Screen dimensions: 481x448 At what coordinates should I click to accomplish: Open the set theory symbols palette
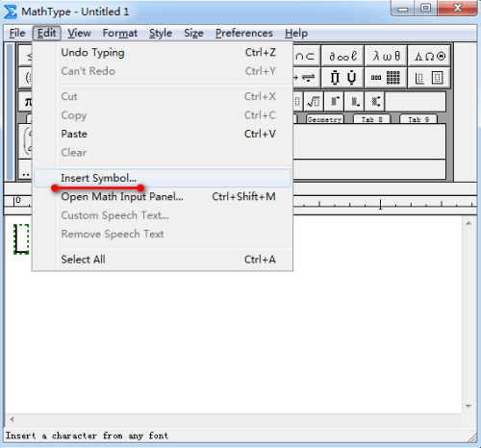(306, 57)
